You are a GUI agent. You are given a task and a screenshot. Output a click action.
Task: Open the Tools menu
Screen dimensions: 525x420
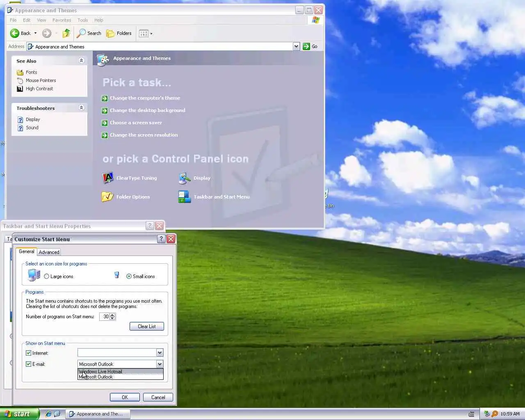83,20
